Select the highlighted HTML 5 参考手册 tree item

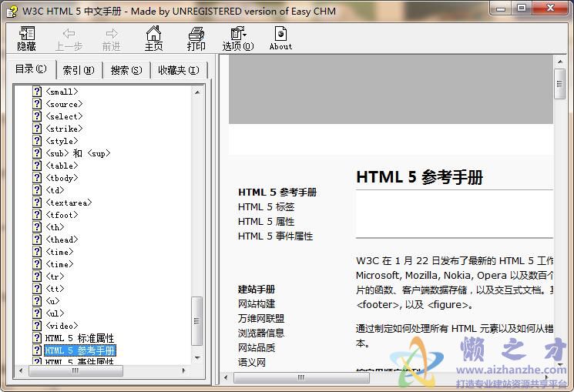tap(80, 350)
